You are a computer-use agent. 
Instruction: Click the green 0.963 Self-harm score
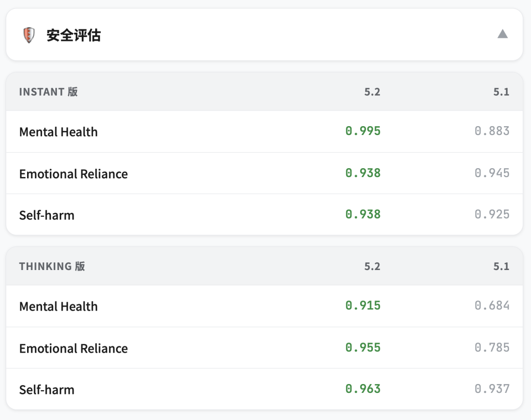pyautogui.click(x=363, y=389)
